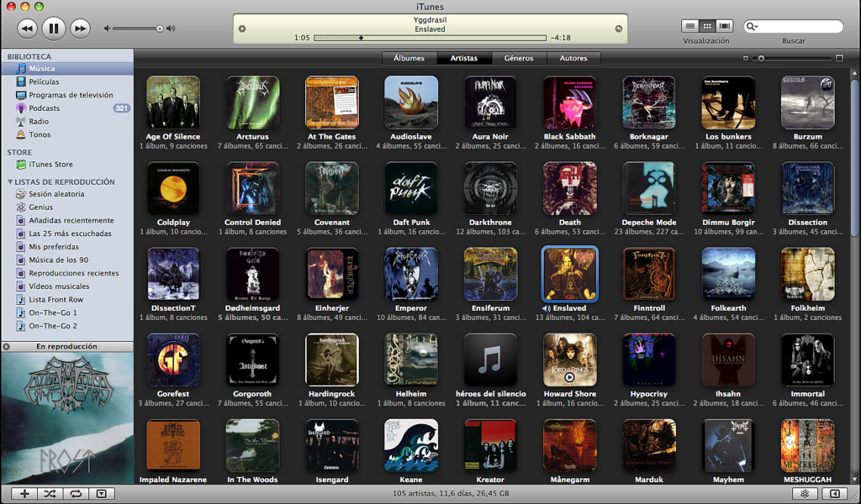Collapse the Listas de reproducción section
This screenshot has width=861, height=504.
click(x=10, y=181)
